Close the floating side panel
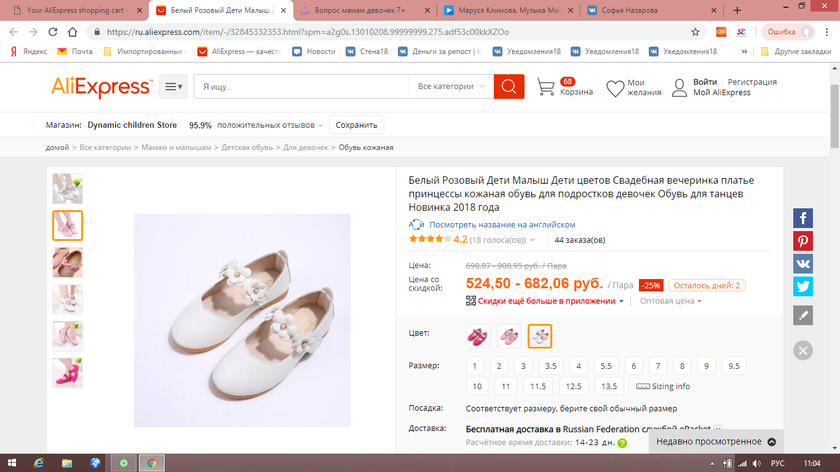Viewport: 840px width, 472px height. click(x=803, y=350)
